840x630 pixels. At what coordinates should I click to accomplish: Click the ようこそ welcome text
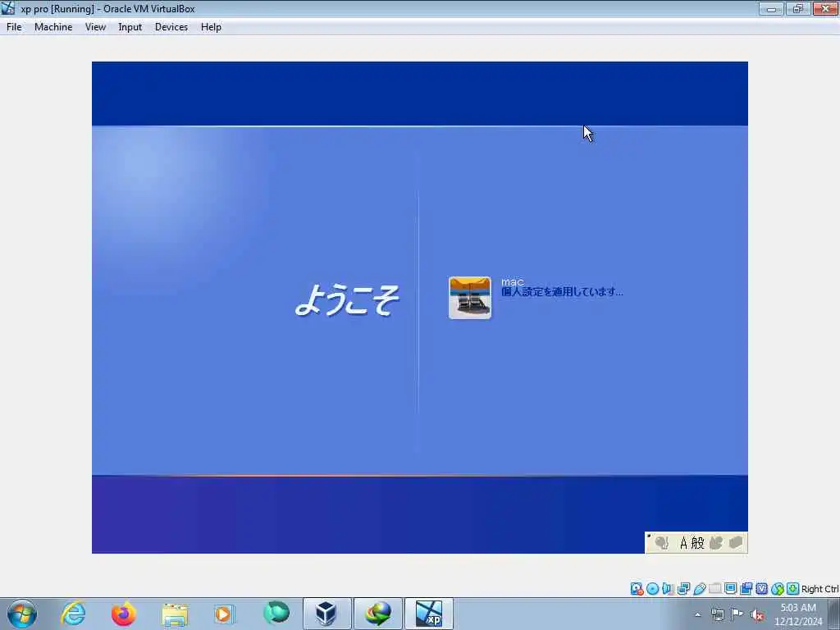tap(348, 299)
